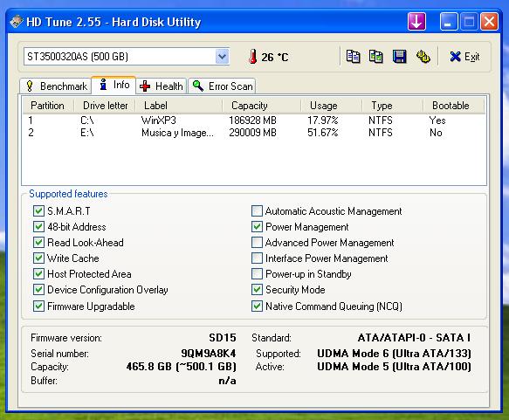Click the Drive letter column header
509x420 pixels.
[x=105, y=106]
